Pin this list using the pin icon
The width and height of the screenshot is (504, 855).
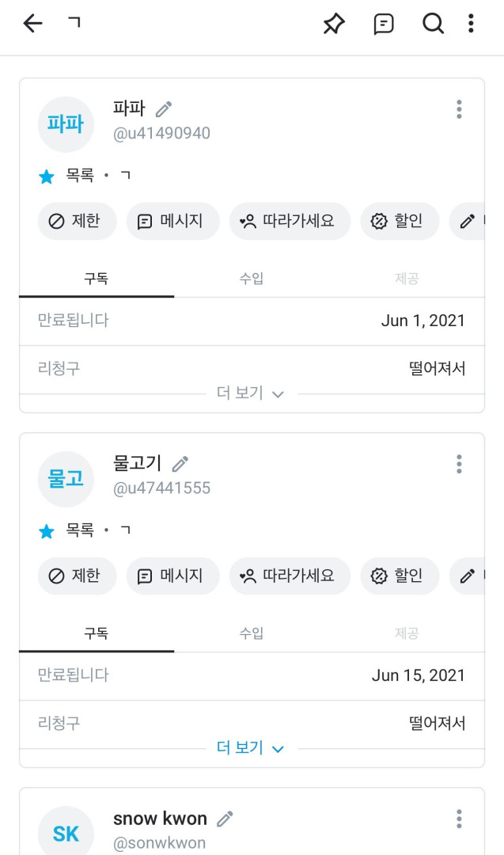(334, 24)
